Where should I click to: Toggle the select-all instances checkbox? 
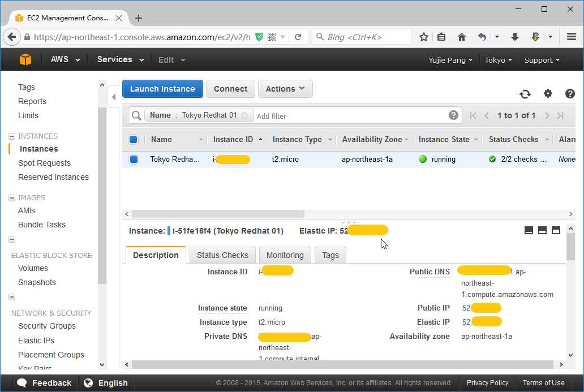click(x=134, y=140)
